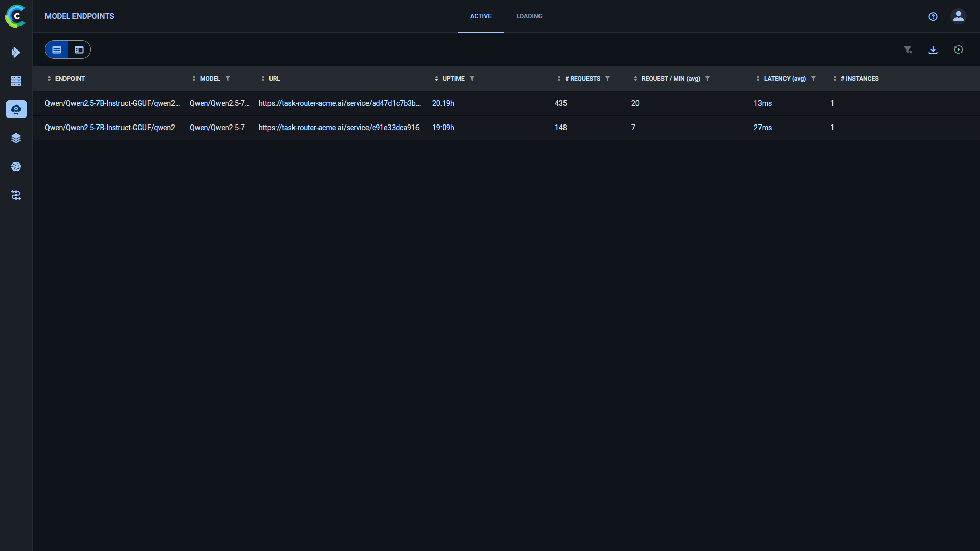Open the user account avatar menu
This screenshot has width=980, height=551.
(958, 16)
